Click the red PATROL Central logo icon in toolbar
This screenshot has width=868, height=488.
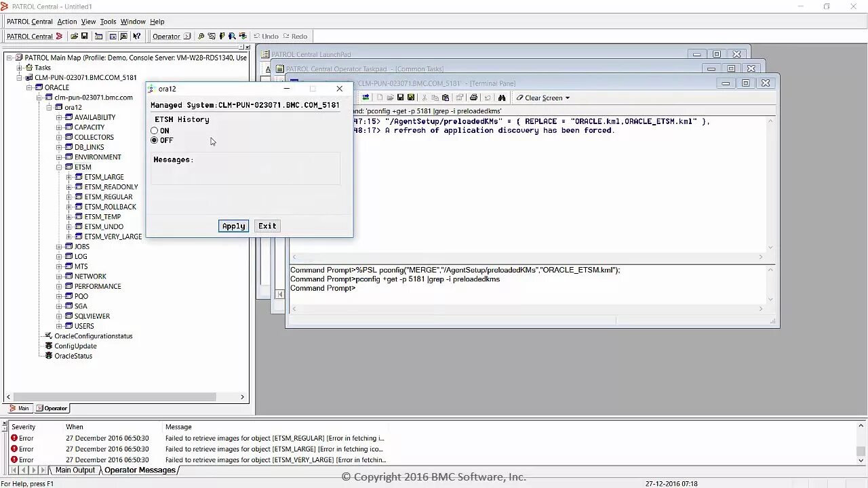tap(59, 36)
